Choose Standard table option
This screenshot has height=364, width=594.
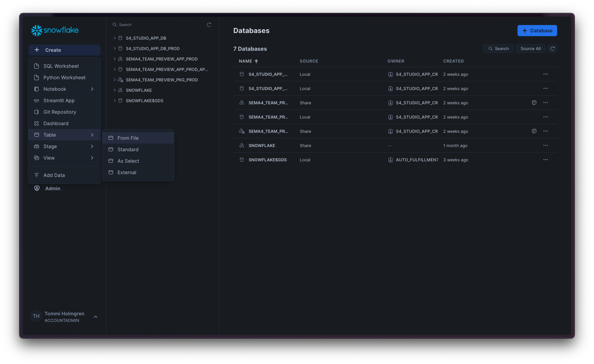pos(138,149)
